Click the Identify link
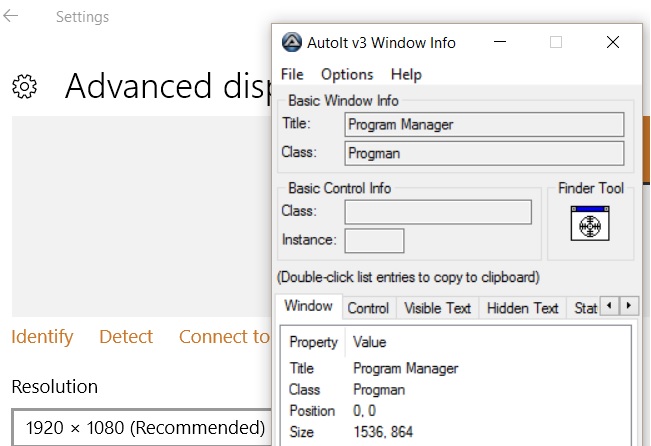The image size is (651, 446). coord(42,337)
